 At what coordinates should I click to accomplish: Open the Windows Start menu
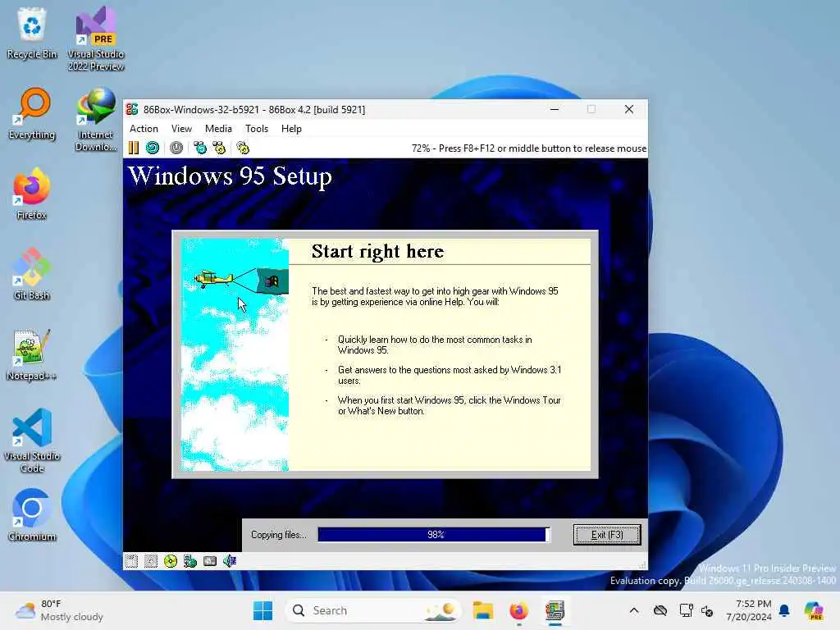point(262,610)
